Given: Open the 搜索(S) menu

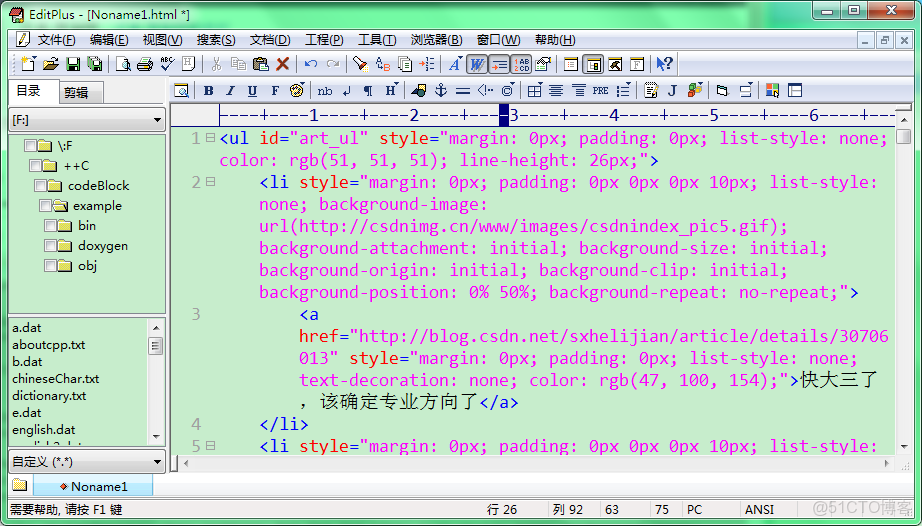Looking at the screenshot, I should tap(216, 40).
